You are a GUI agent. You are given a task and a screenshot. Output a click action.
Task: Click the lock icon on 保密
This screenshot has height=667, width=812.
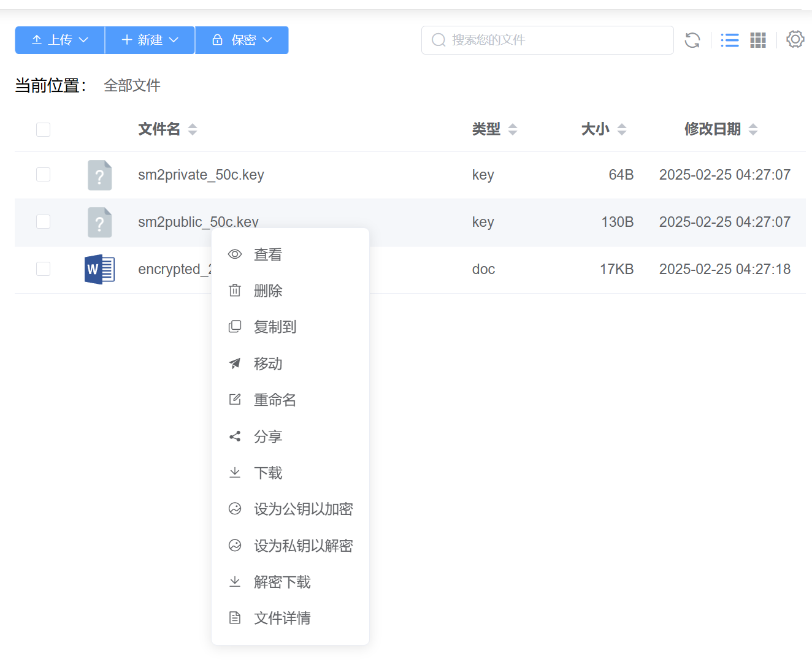tap(217, 40)
